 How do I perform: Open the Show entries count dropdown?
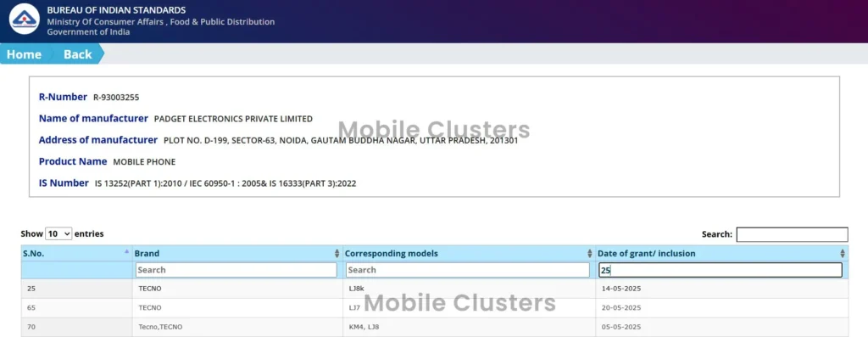tap(58, 234)
